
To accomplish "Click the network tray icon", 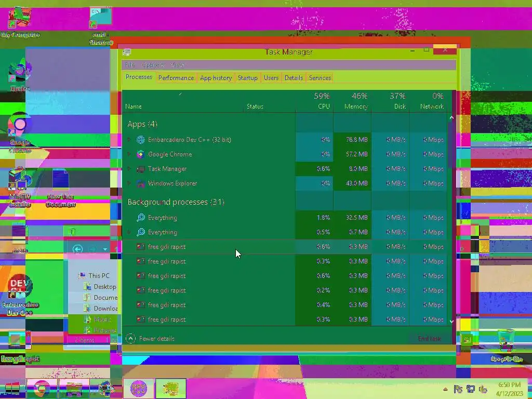I will point(471,389).
